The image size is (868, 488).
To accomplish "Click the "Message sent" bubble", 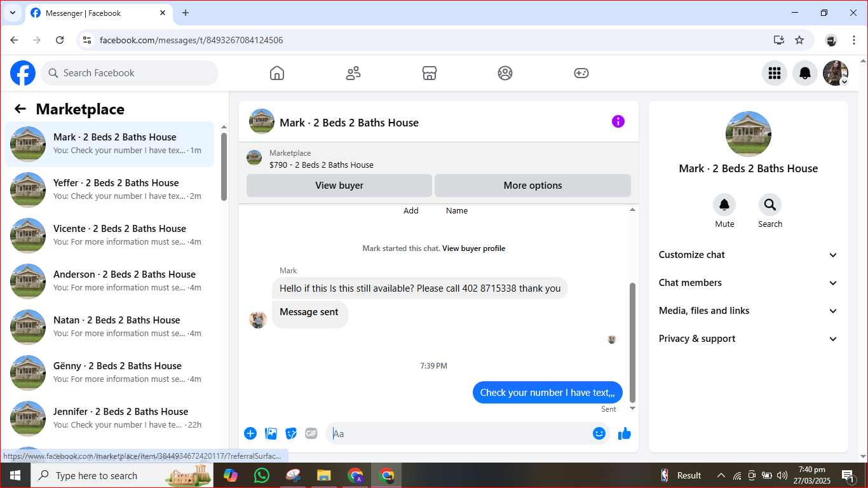I will pos(309,315).
